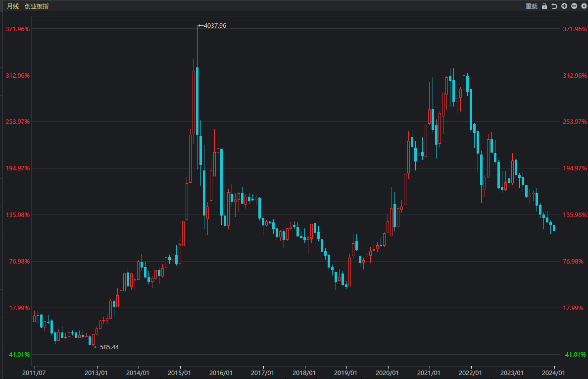The image size is (588, 379).
Task: Click left axis -41.01% label
Action: pyautogui.click(x=18, y=354)
